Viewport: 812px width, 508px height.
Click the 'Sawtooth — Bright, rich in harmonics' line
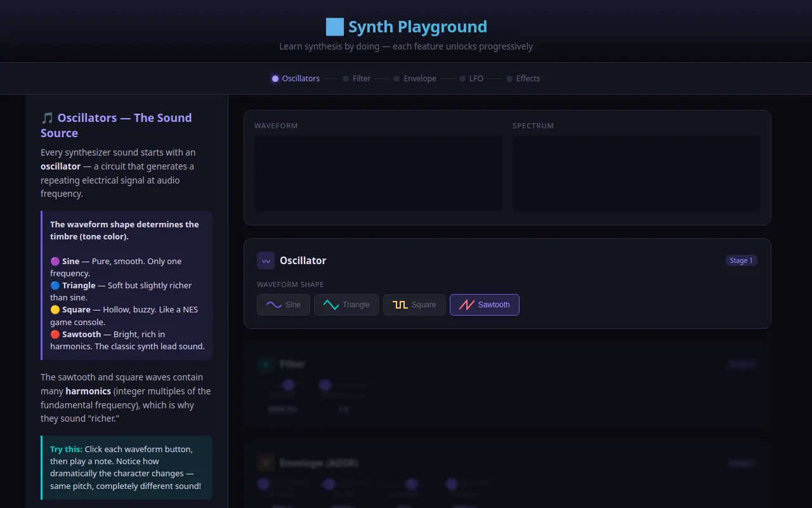click(128, 340)
